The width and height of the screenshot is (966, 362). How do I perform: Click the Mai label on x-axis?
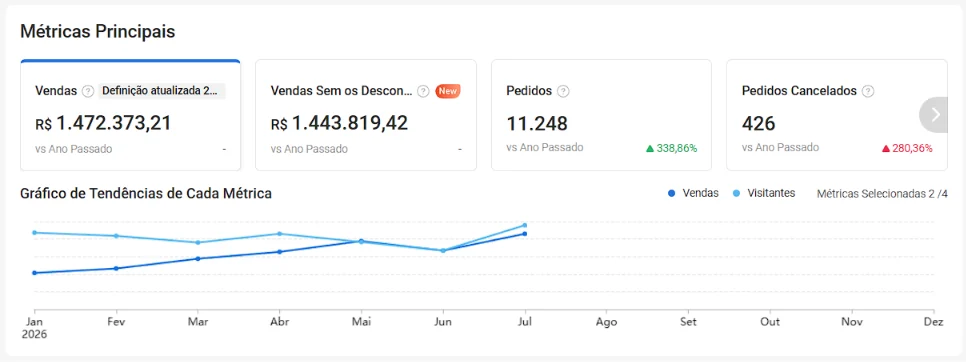click(361, 322)
